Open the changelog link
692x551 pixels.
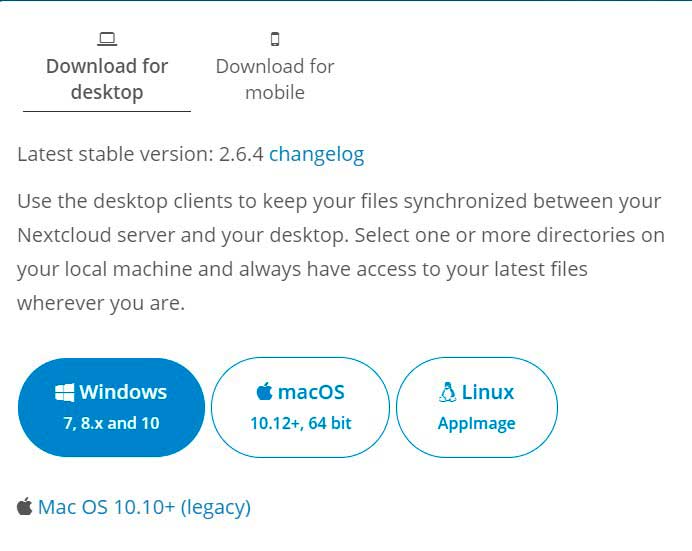click(x=316, y=155)
